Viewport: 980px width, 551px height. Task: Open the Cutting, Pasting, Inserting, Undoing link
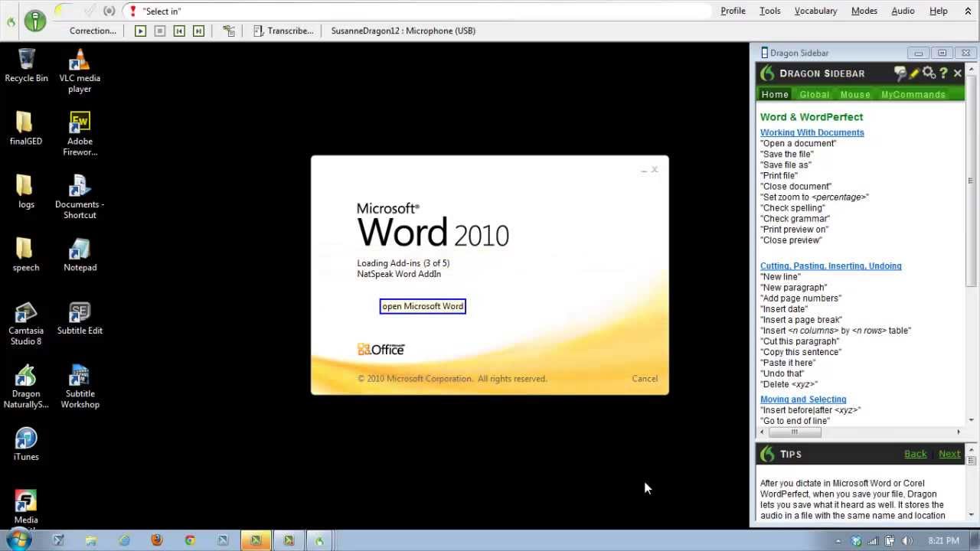click(831, 266)
